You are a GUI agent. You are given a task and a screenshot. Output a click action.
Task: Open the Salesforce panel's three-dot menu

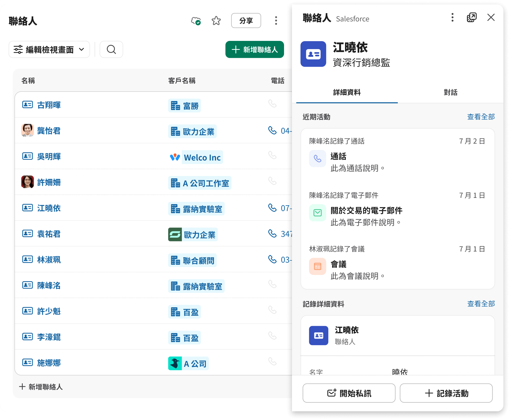click(452, 18)
